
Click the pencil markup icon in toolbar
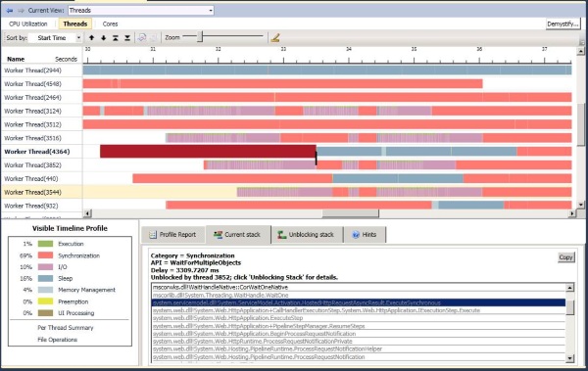pos(275,37)
